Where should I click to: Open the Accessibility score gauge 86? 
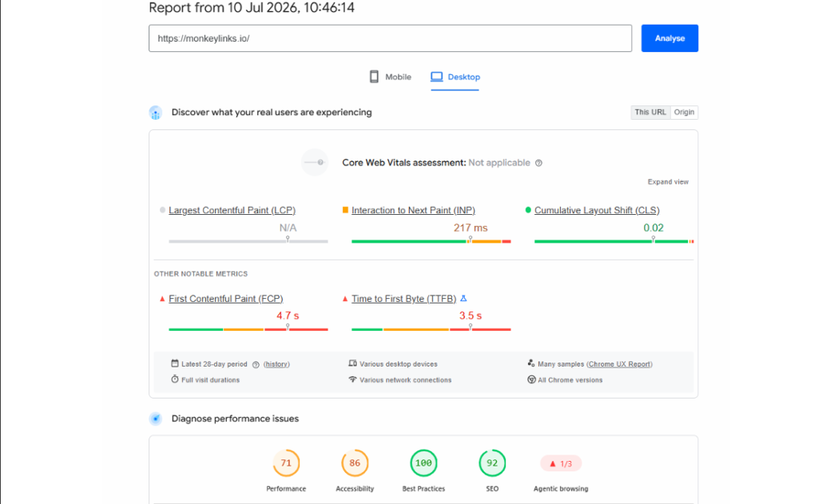point(355,462)
